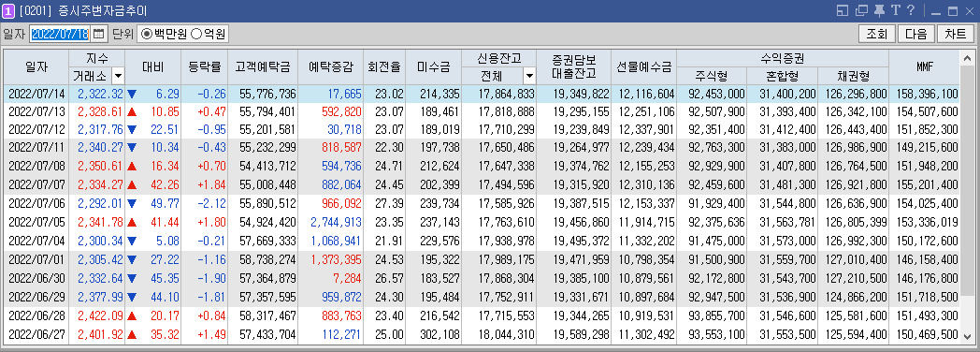
Task: Click the 선물예수금 column header
Action: (643, 67)
